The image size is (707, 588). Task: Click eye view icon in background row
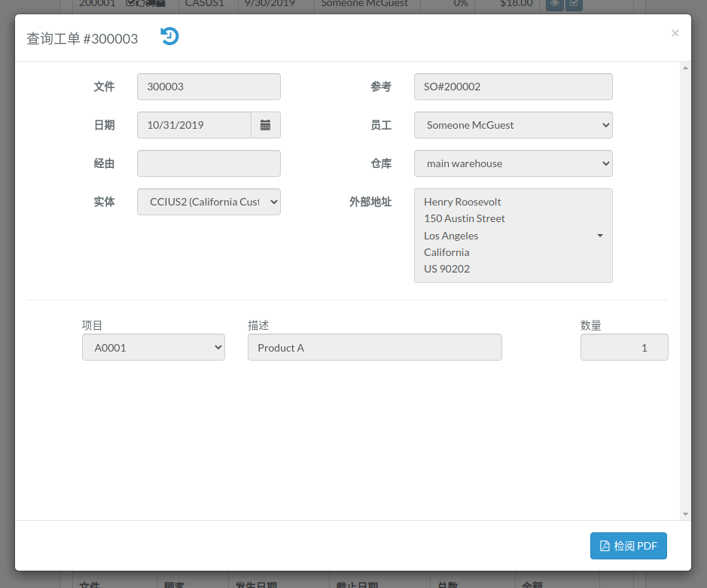click(x=555, y=4)
